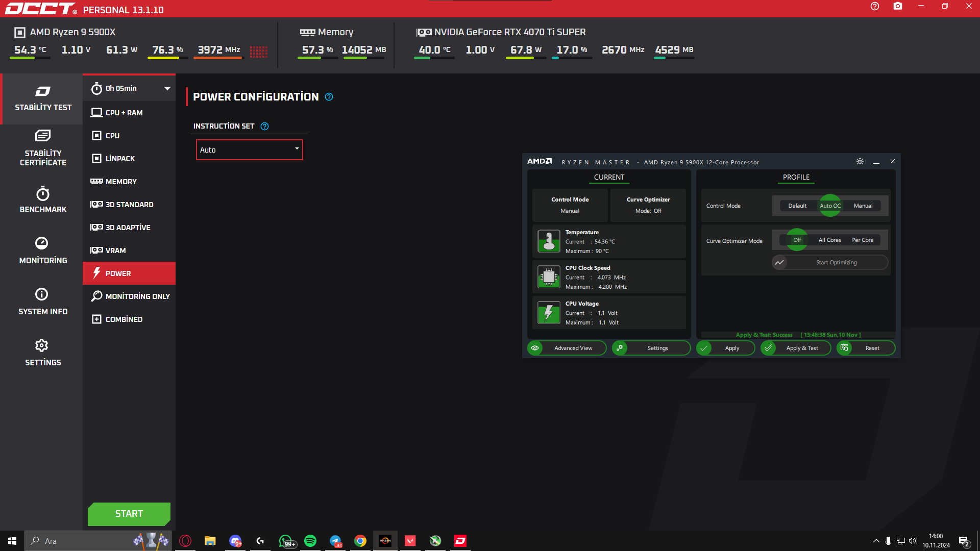The height and width of the screenshot is (551, 980).
Task: Select the Linpack test
Action: point(120,159)
